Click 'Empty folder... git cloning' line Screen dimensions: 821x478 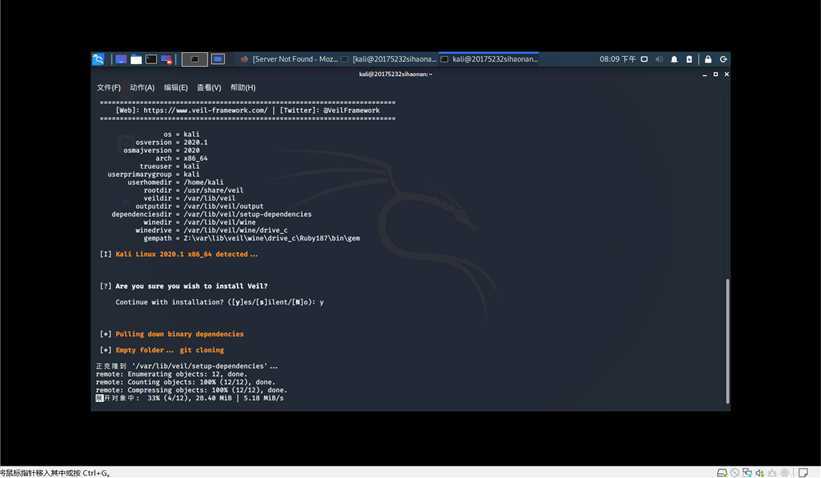(170, 350)
